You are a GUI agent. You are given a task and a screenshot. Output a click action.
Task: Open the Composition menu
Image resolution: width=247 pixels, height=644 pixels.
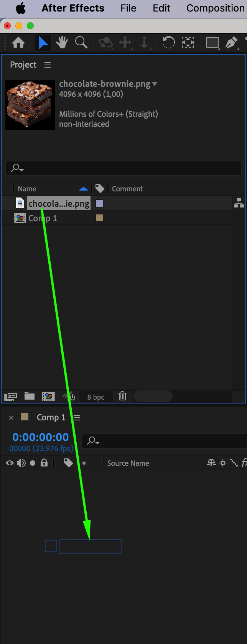tap(215, 8)
